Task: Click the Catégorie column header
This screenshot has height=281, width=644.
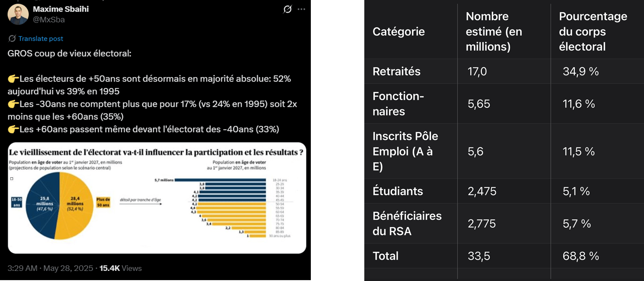Action: pyautogui.click(x=398, y=32)
